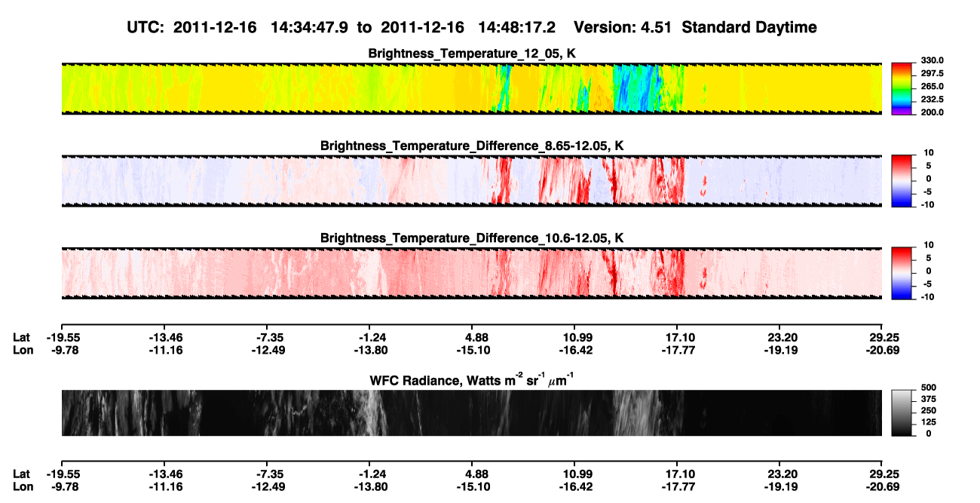Screen dimensions: 980x503
Task: Click longitude -16.42 on the axis below WFC panel
Action: click(x=574, y=486)
